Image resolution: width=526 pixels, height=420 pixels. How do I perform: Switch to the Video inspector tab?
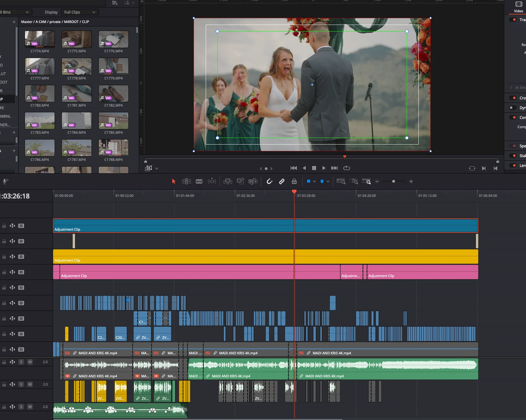tap(518, 7)
